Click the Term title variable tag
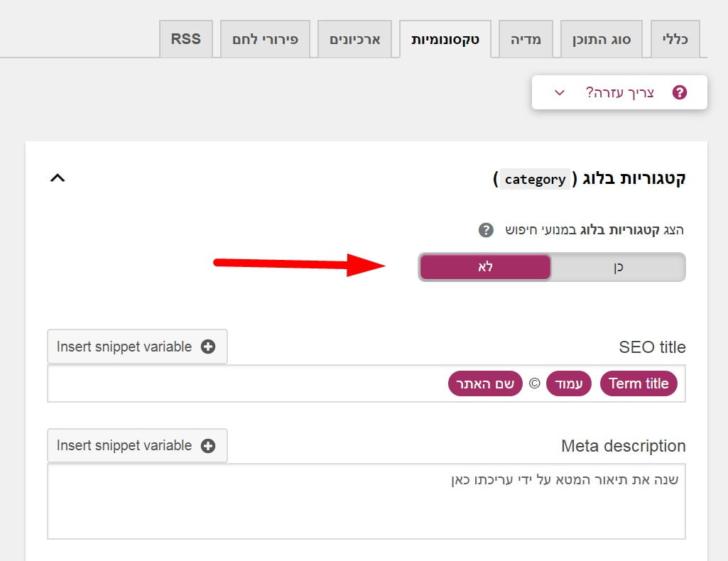The image size is (728, 561). (x=639, y=383)
